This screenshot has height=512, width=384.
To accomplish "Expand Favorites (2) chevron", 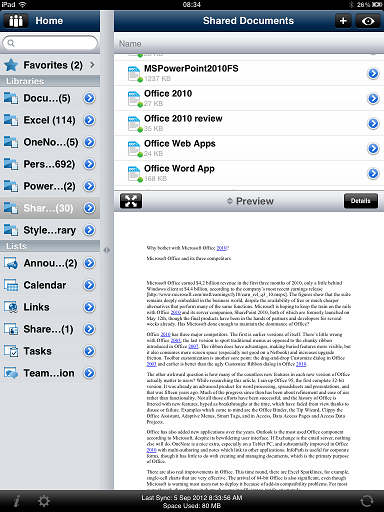I will pos(93,65).
